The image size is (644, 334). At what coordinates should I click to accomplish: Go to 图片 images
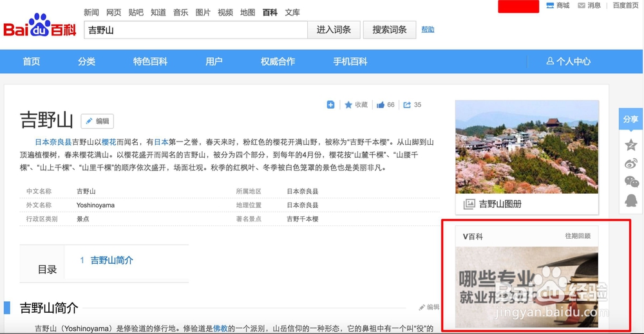[x=203, y=12]
